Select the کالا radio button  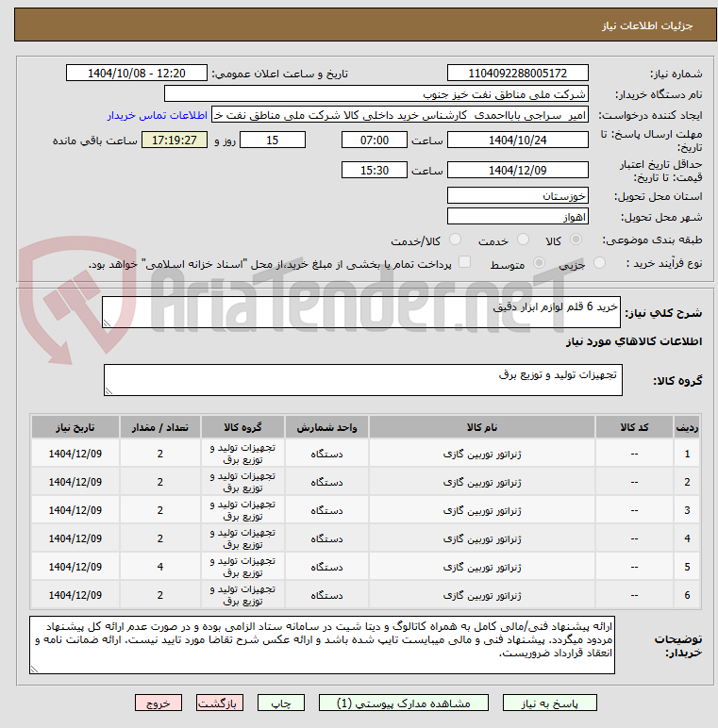tap(576, 240)
